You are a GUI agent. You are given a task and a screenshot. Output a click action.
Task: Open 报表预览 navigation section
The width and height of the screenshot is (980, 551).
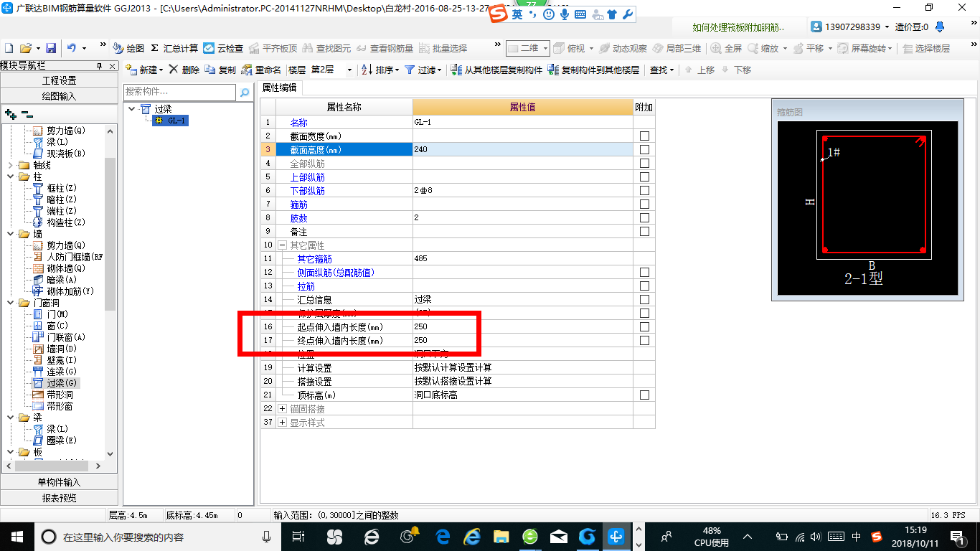[59, 497]
